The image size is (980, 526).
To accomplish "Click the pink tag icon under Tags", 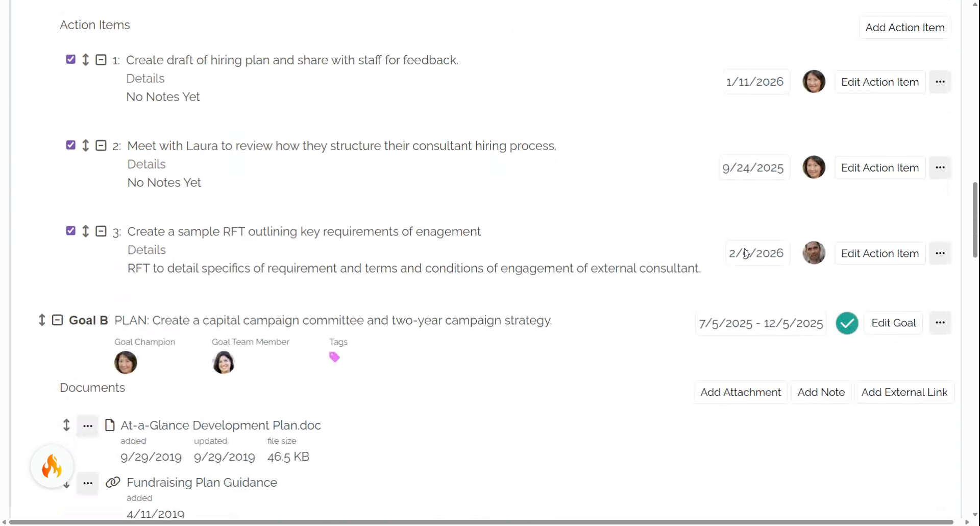I will 334,357.
